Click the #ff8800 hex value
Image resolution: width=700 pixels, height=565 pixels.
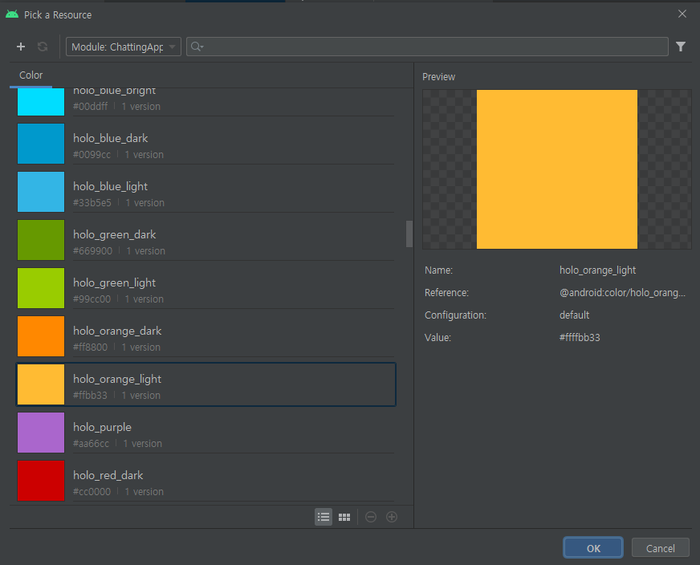[x=90, y=347]
